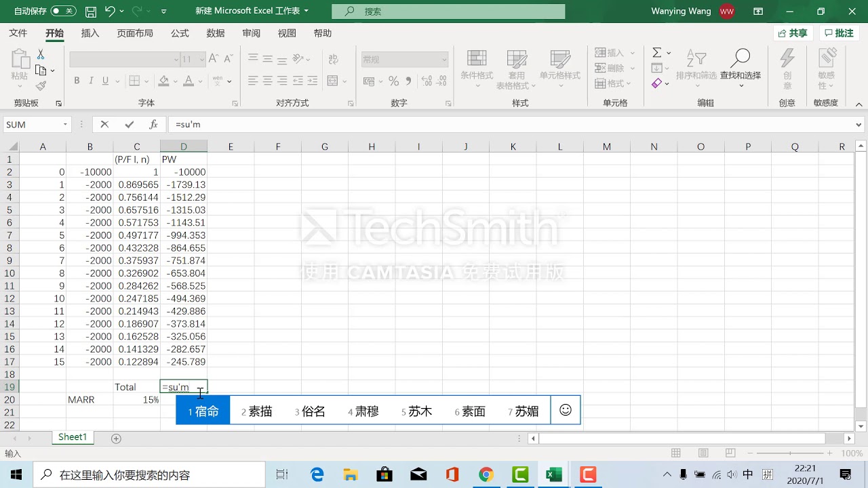868x488 pixels.
Task: Open the font name dropdown
Action: tap(176, 60)
